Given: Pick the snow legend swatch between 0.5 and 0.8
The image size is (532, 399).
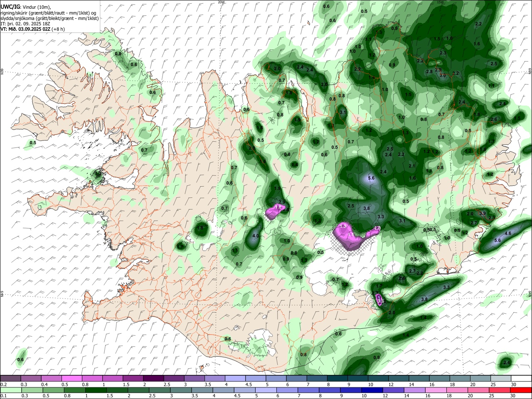Looking at the screenshot, I should click(x=72, y=378).
